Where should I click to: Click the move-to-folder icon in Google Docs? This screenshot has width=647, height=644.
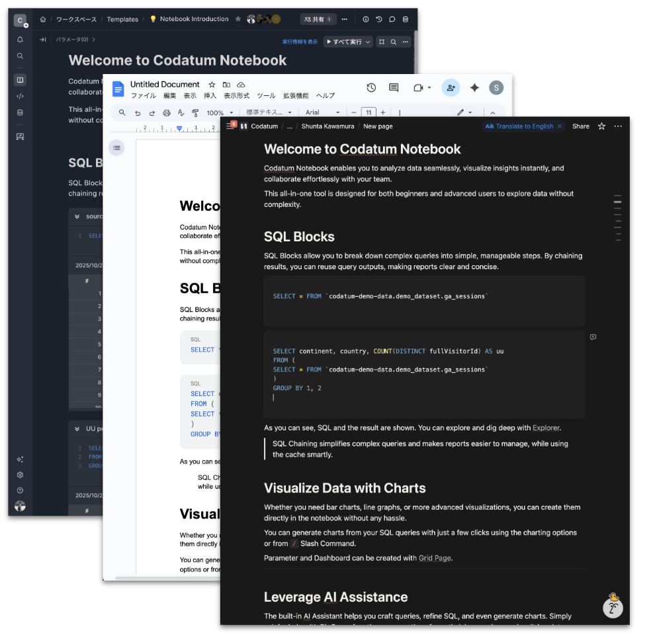[x=226, y=85]
